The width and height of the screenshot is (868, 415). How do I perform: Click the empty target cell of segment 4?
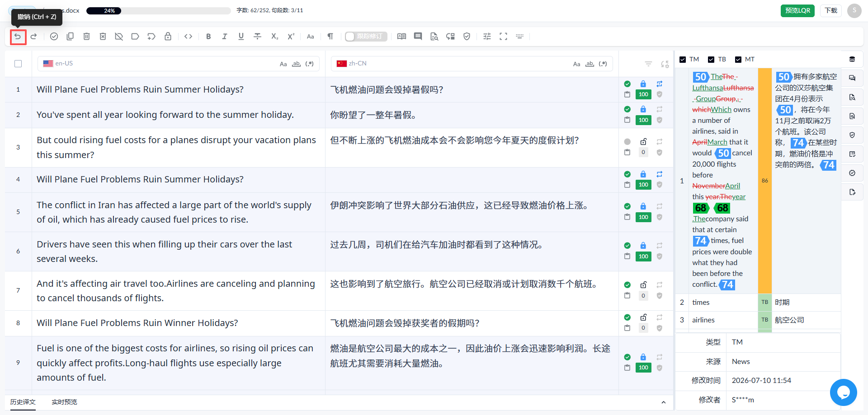[x=472, y=180]
